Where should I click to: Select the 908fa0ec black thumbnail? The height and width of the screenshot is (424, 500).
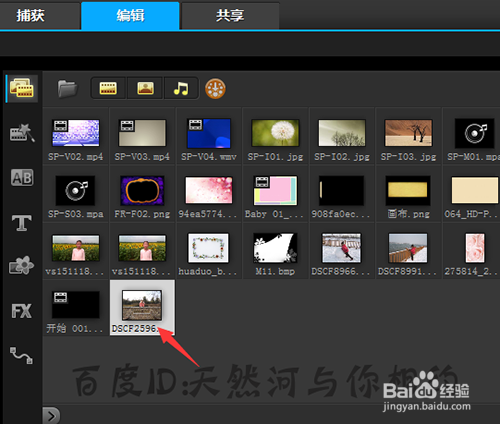[x=342, y=191]
